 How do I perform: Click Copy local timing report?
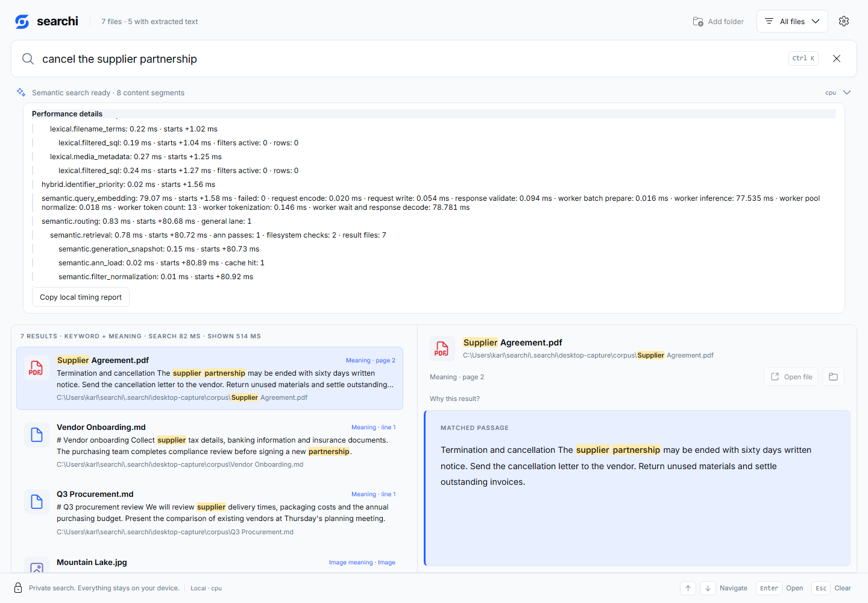coord(81,297)
